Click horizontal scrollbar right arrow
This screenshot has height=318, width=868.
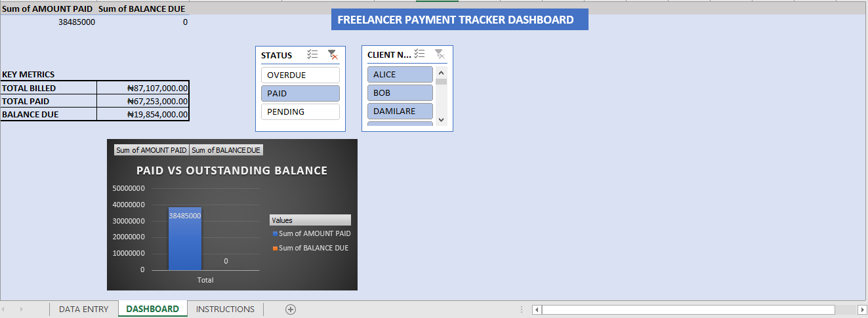tap(862, 309)
